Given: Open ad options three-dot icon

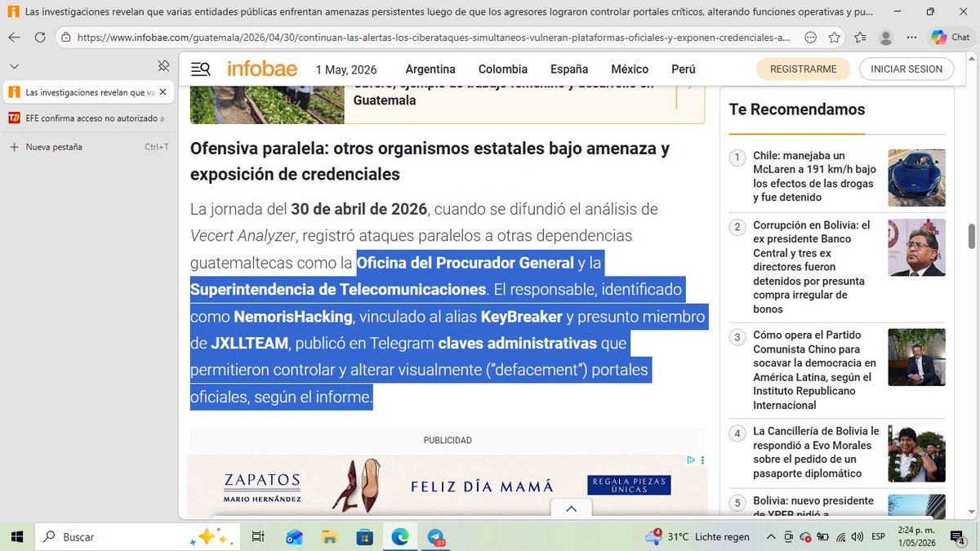Looking at the screenshot, I should click(702, 460).
